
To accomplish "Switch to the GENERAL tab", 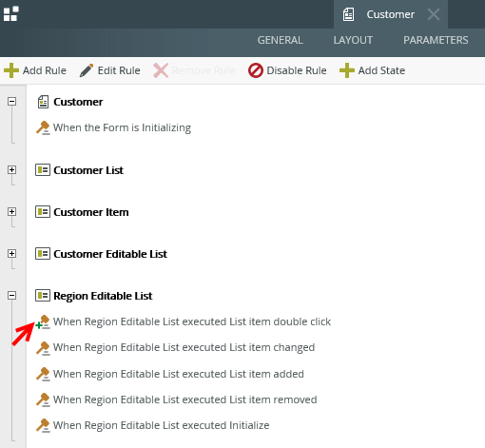I will pyautogui.click(x=280, y=40).
